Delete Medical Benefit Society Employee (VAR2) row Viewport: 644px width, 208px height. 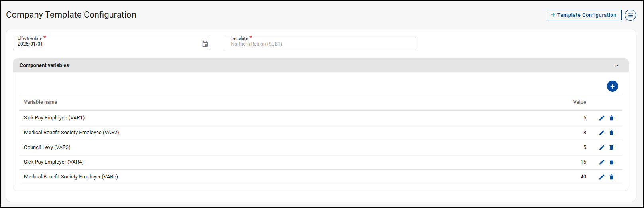tap(611, 133)
